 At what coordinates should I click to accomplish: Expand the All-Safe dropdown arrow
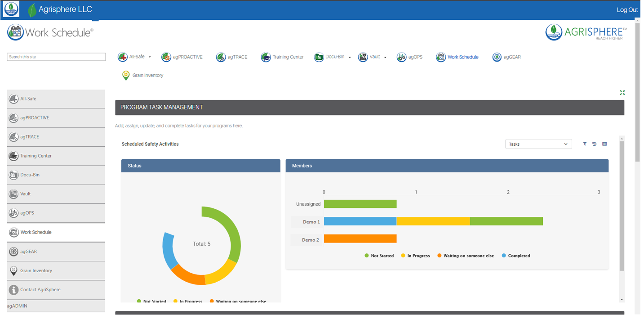pyautogui.click(x=150, y=57)
